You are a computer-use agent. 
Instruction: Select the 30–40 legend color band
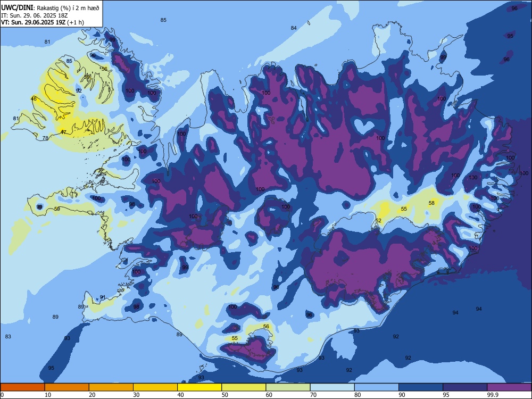point(155,387)
